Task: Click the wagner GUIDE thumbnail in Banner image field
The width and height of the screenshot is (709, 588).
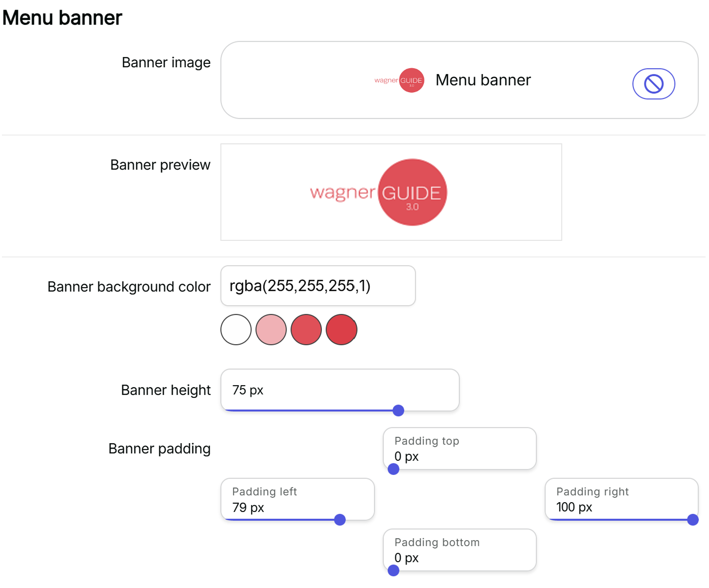Action: click(400, 79)
